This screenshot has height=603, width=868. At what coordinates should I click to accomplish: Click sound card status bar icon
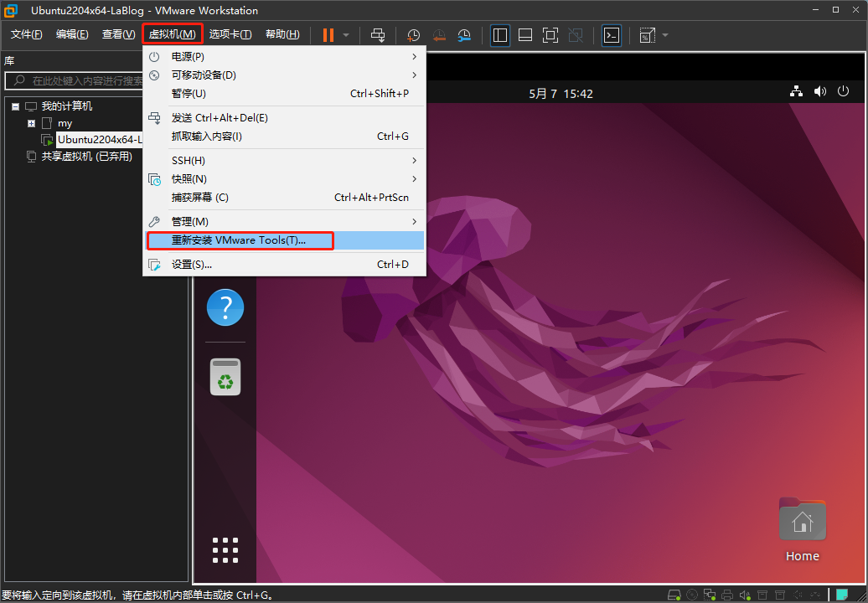[x=745, y=595]
